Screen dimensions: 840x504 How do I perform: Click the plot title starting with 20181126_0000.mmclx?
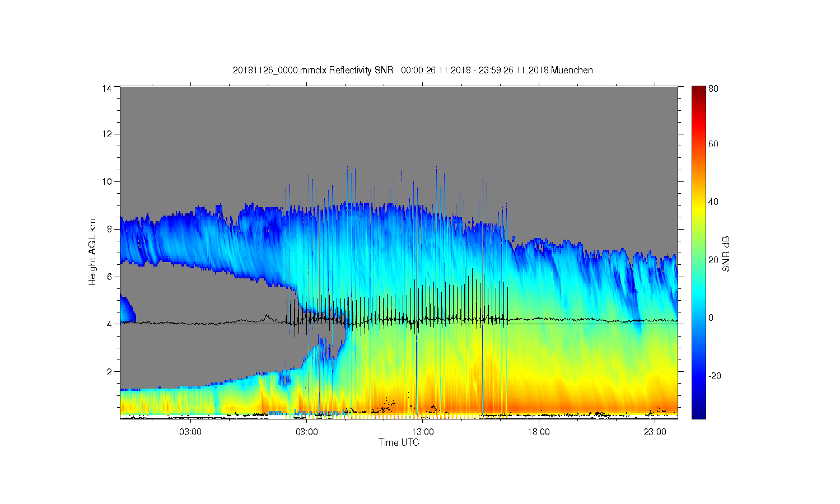pyautogui.click(x=413, y=70)
